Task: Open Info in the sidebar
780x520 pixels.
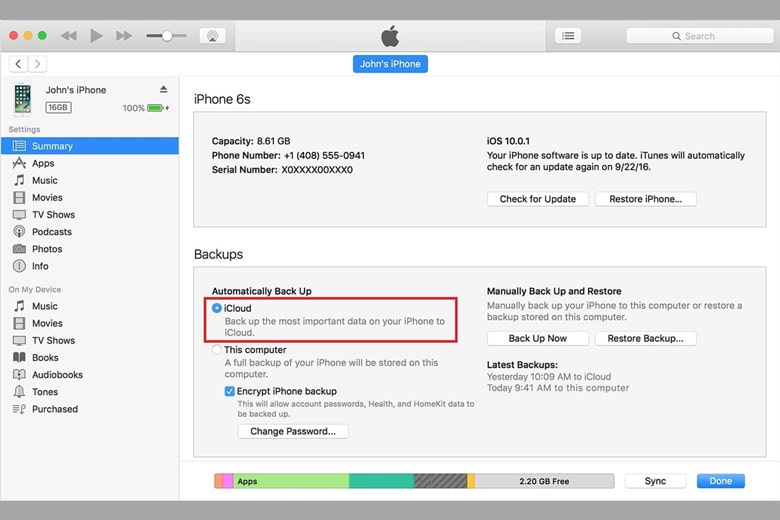Action: point(90,266)
